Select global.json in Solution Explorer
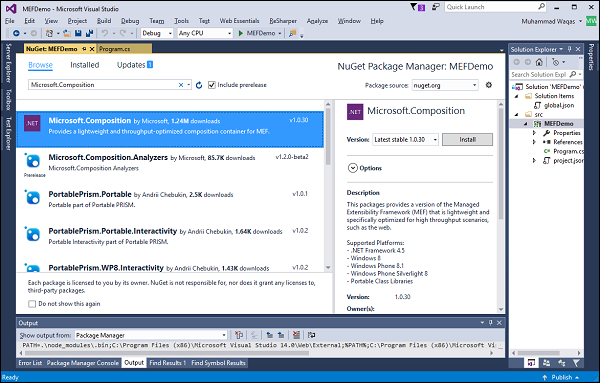 click(x=559, y=105)
